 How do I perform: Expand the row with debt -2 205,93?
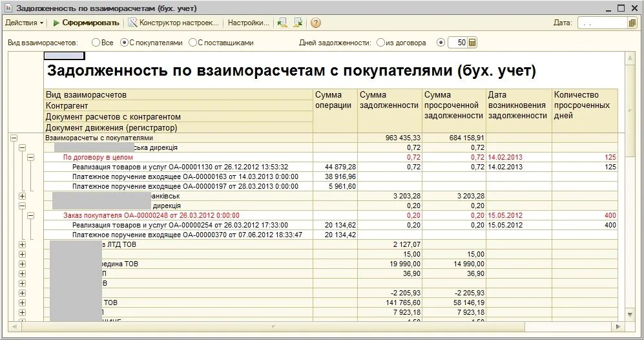coord(22,293)
